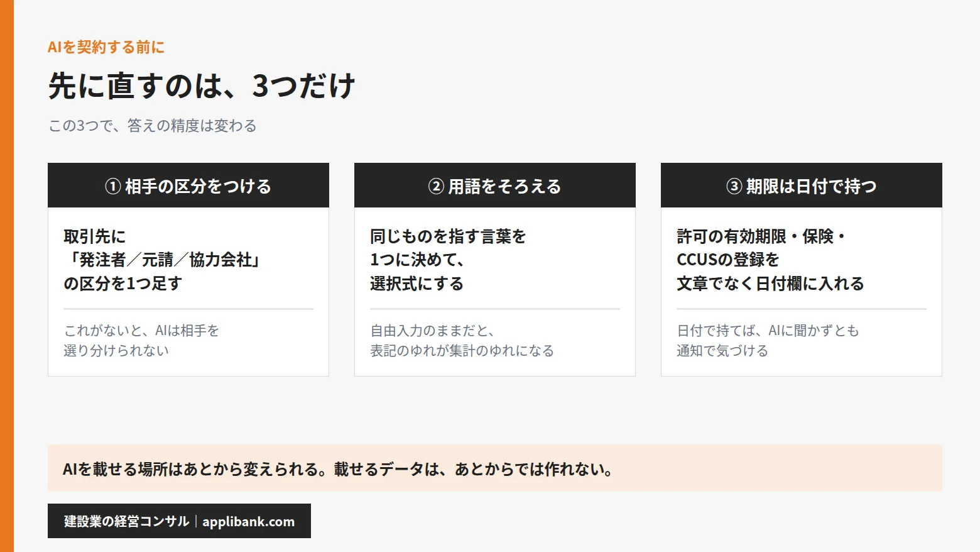Click the note '通知で気づける'

tap(722, 350)
